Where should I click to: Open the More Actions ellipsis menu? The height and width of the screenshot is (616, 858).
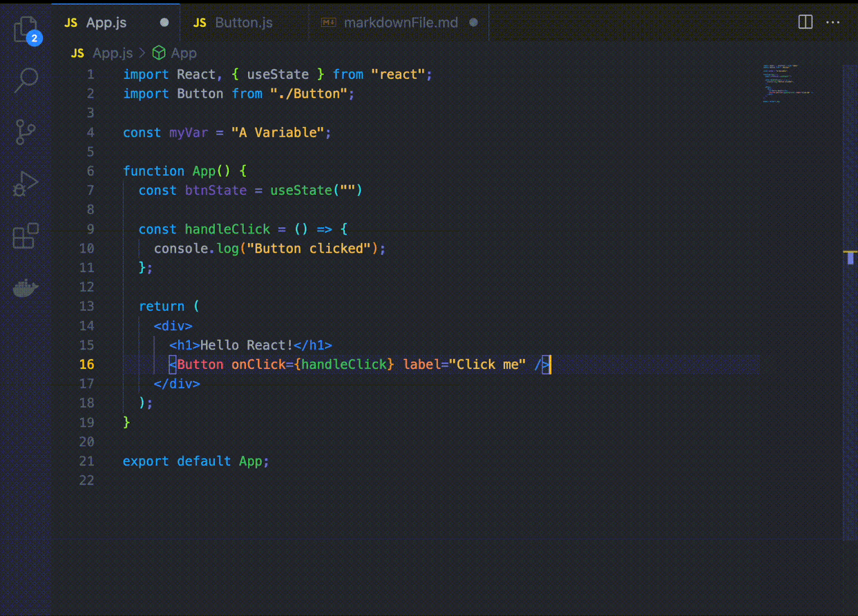(833, 22)
